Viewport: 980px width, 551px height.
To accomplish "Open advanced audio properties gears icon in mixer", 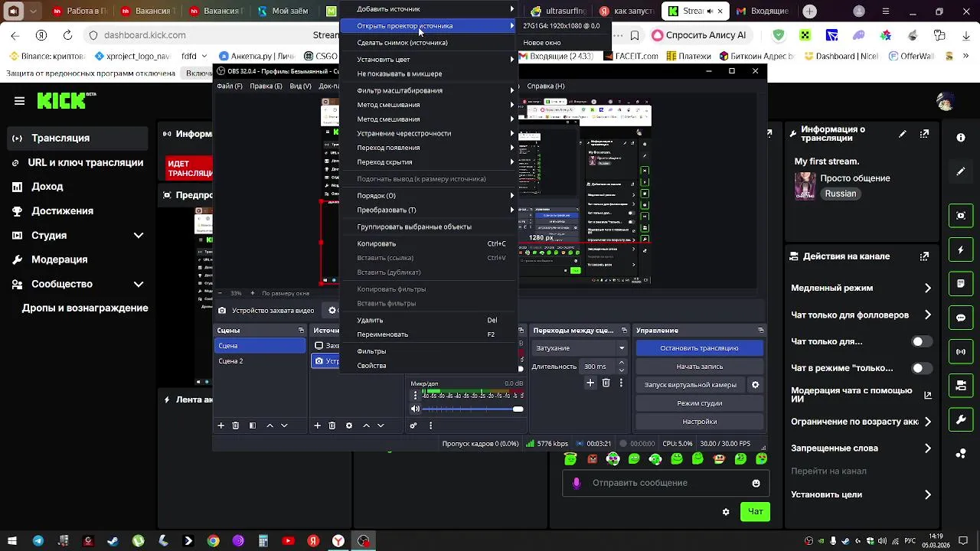I will (413, 425).
